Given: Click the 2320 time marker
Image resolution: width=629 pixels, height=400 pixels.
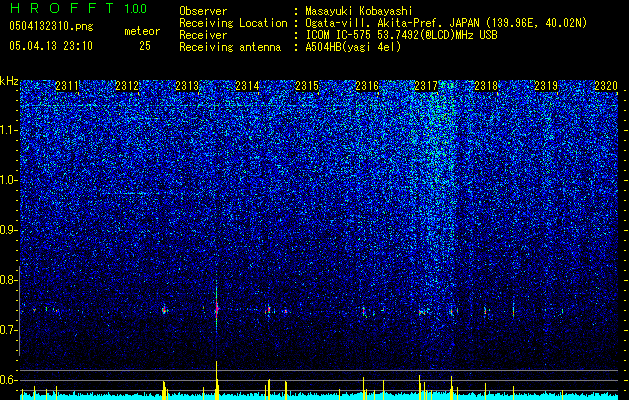Looking at the screenshot, I should pos(606,86).
